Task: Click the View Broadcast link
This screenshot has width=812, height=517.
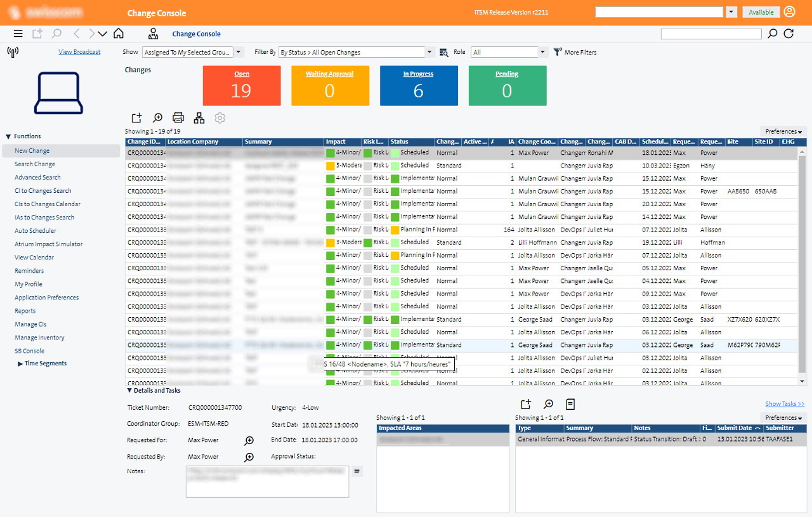Action: click(79, 52)
